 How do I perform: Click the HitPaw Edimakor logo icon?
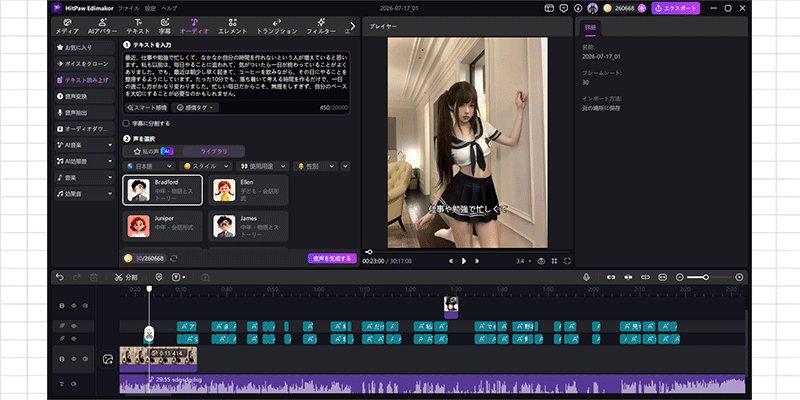pos(56,8)
